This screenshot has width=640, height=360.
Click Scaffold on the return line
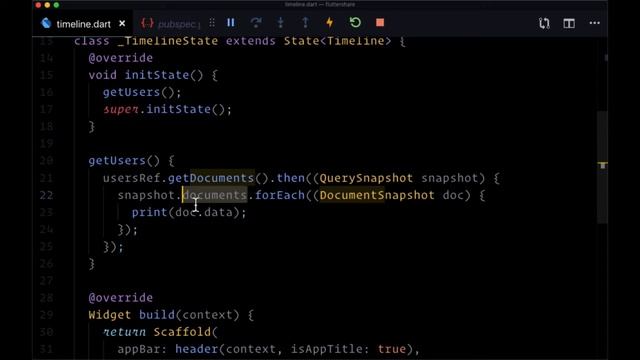[x=182, y=332]
